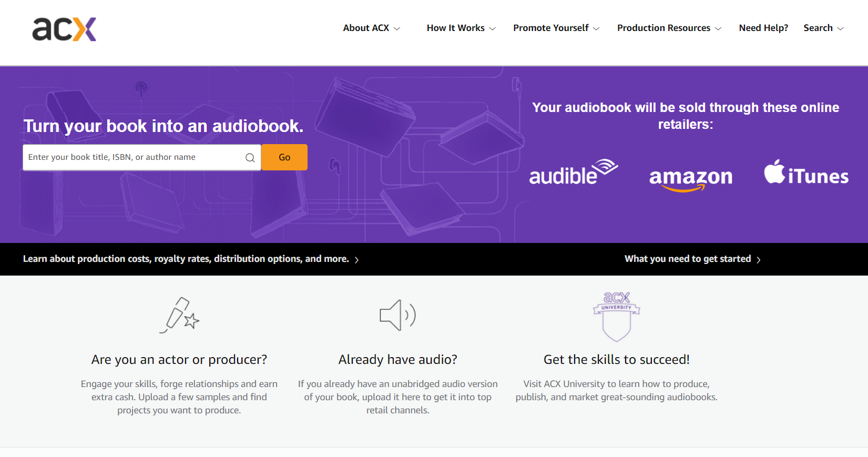The height and width of the screenshot is (457, 868).
Task: Expand the Search dropdown in header
Action: click(823, 28)
